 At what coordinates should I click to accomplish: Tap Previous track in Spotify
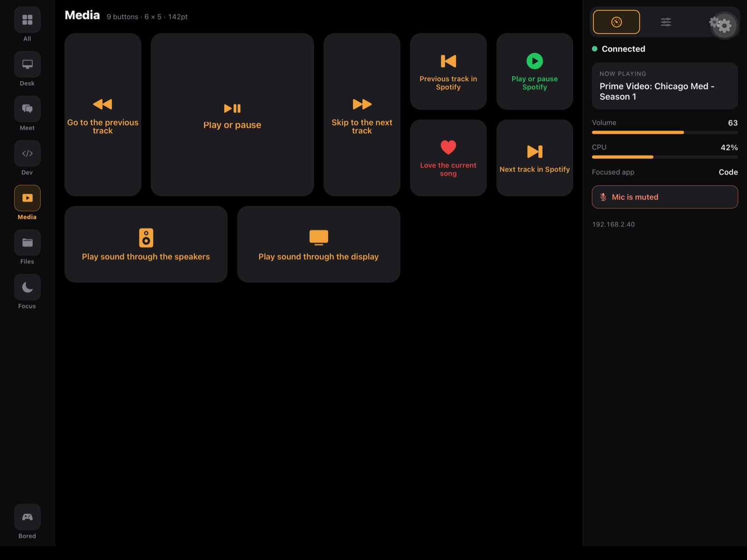point(448,71)
